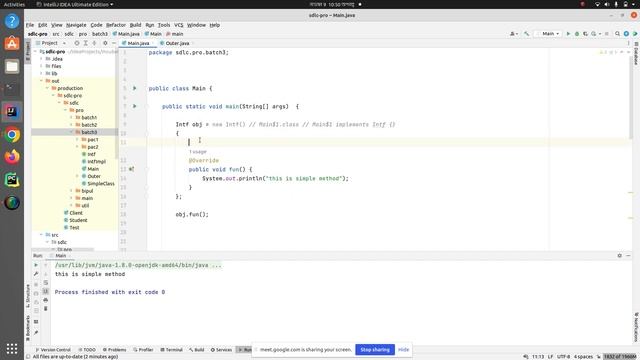The image size is (640, 360).
Task: Expand all in Project tool window
Action: [x=86, y=43]
